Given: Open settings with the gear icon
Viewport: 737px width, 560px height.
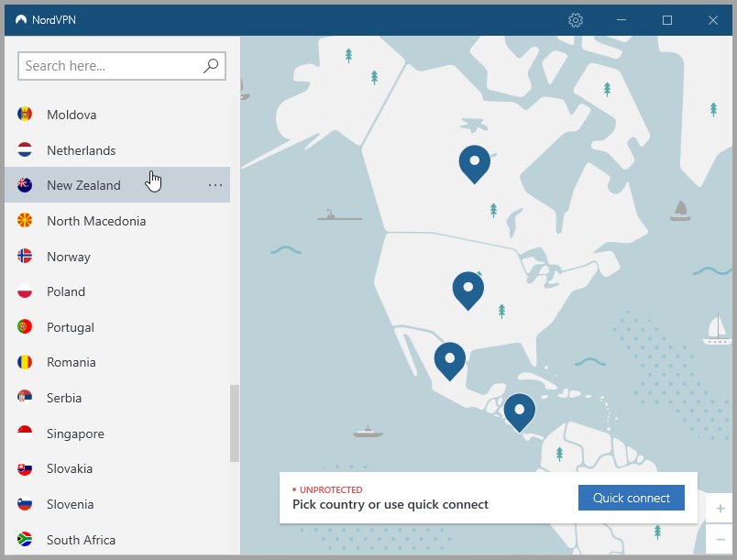Looking at the screenshot, I should tap(576, 20).
